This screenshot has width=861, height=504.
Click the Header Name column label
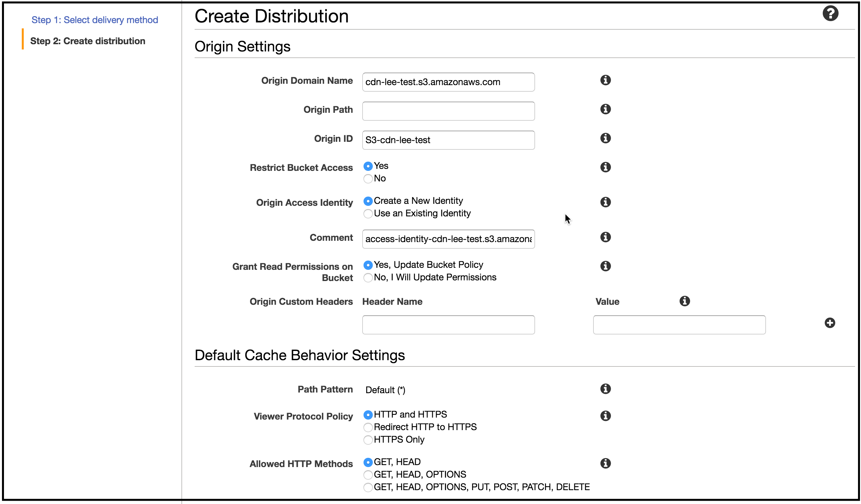[392, 302]
